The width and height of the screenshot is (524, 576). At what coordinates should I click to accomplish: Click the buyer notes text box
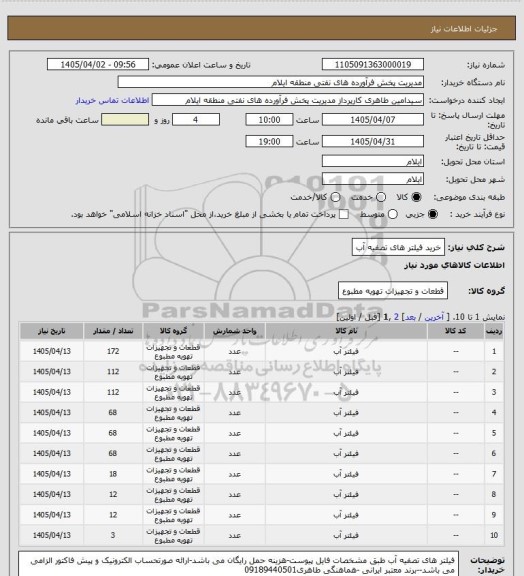tap(238, 565)
